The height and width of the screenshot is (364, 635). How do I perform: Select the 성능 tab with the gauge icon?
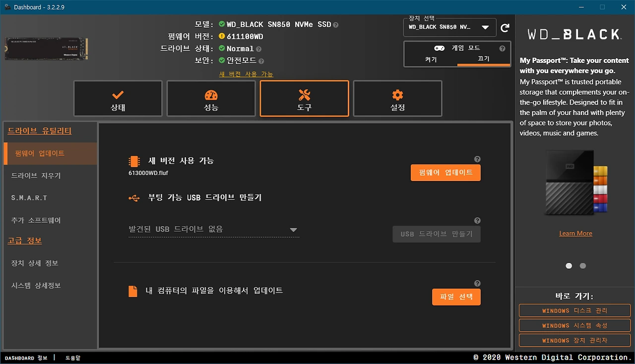coord(211,98)
